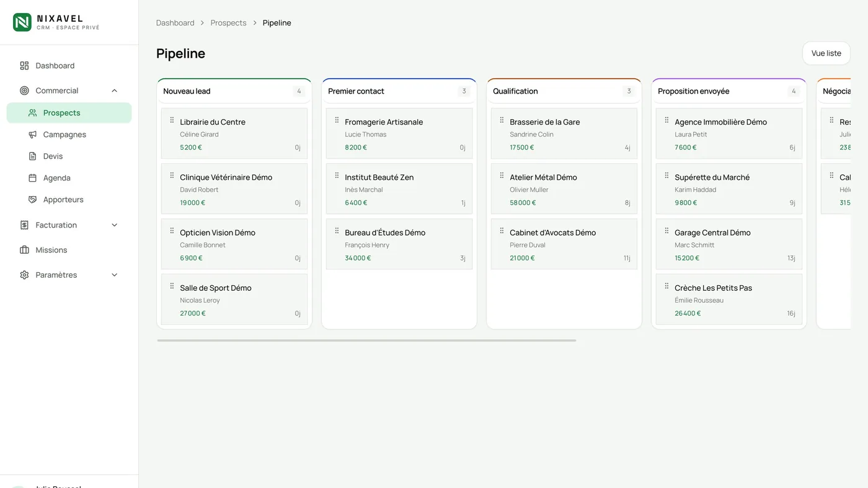Image resolution: width=868 pixels, height=488 pixels.
Task: Open the Bureau d'Études Démo card
Action: pos(399,244)
